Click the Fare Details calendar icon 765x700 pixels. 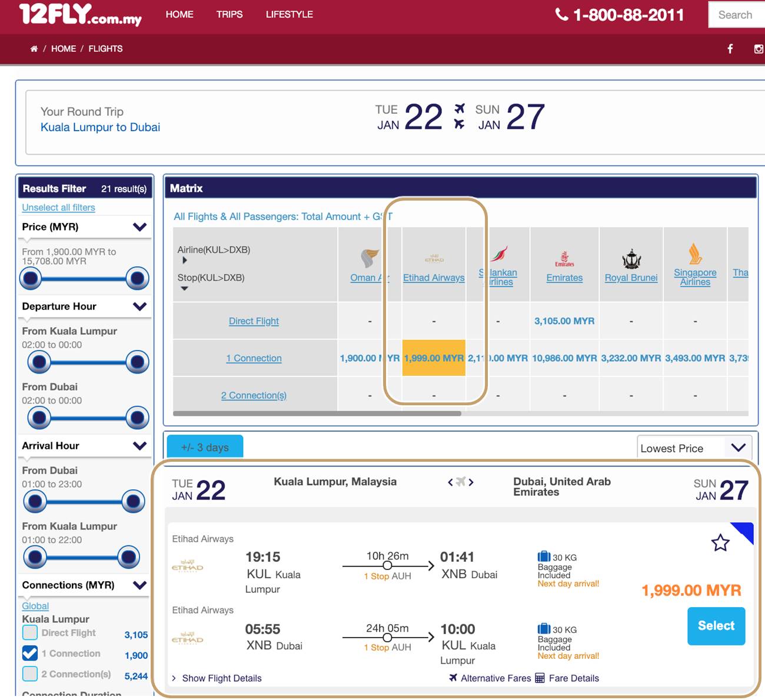coord(540,678)
